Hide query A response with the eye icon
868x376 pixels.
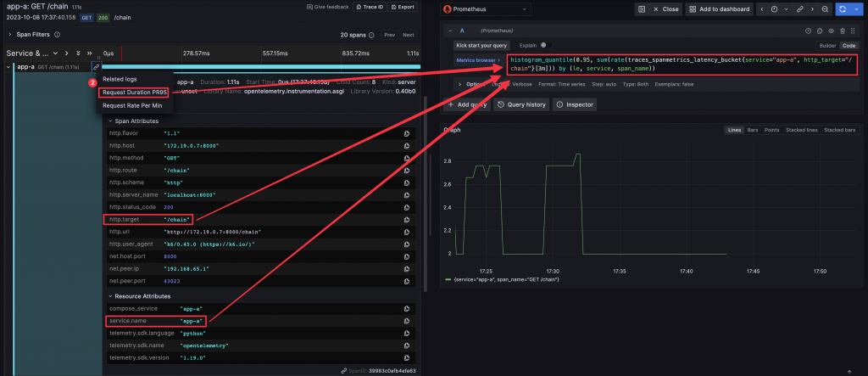(x=831, y=31)
